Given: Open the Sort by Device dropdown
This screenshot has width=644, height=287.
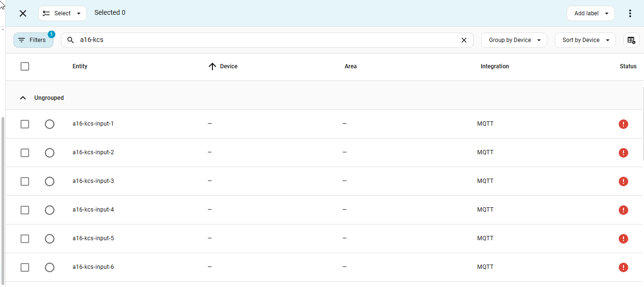Looking at the screenshot, I should click(585, 40).
